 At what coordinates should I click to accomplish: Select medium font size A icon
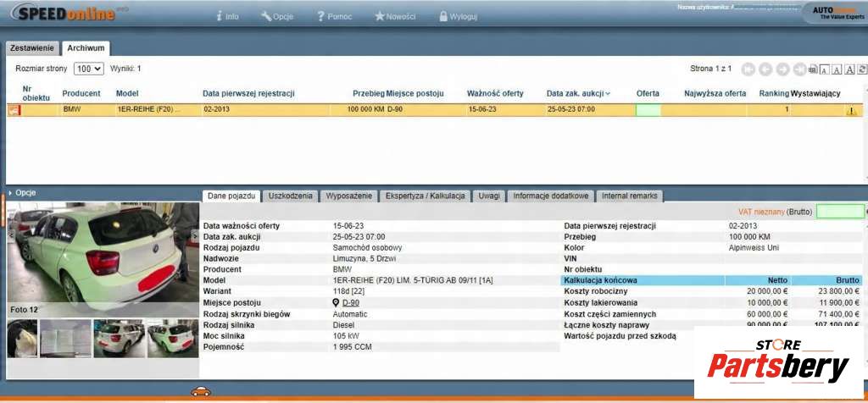837,69
